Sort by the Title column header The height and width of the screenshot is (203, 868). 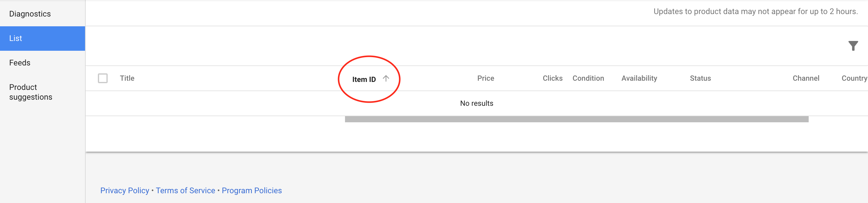pyautogui.click(x=127, y=78)
